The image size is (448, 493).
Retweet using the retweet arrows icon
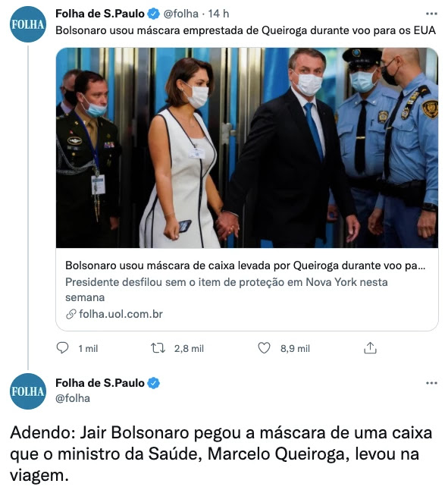[x=158, y=348]
